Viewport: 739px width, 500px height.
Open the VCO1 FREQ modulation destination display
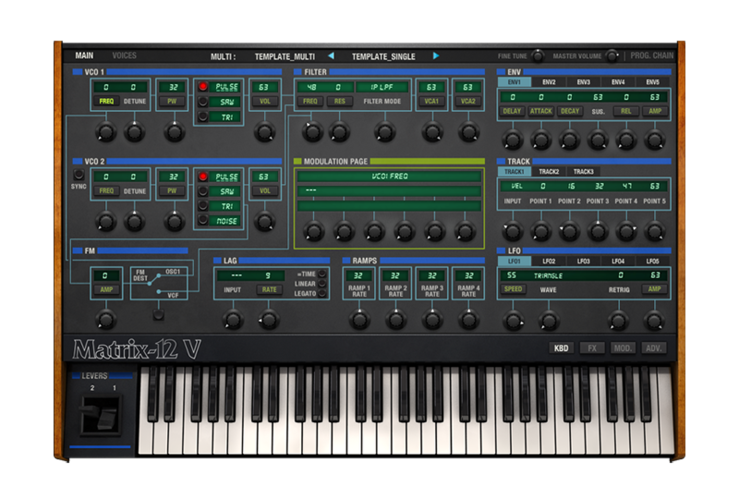tap(389, 176)
